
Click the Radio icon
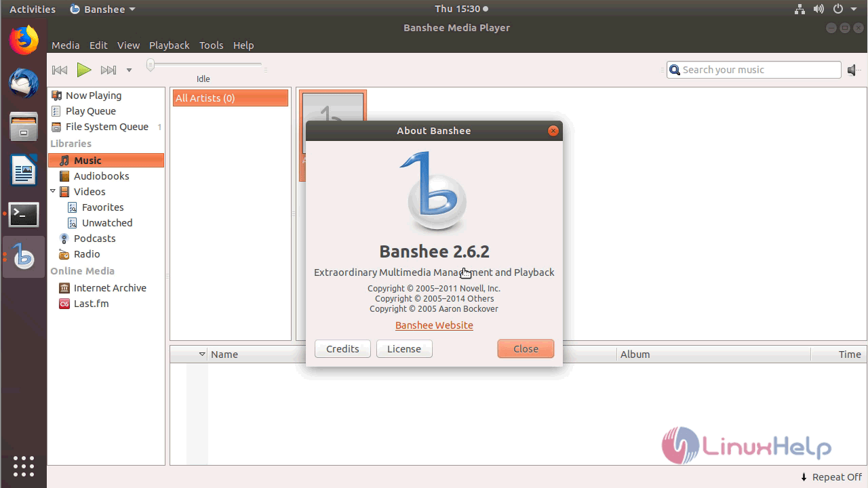pos(64,254)
